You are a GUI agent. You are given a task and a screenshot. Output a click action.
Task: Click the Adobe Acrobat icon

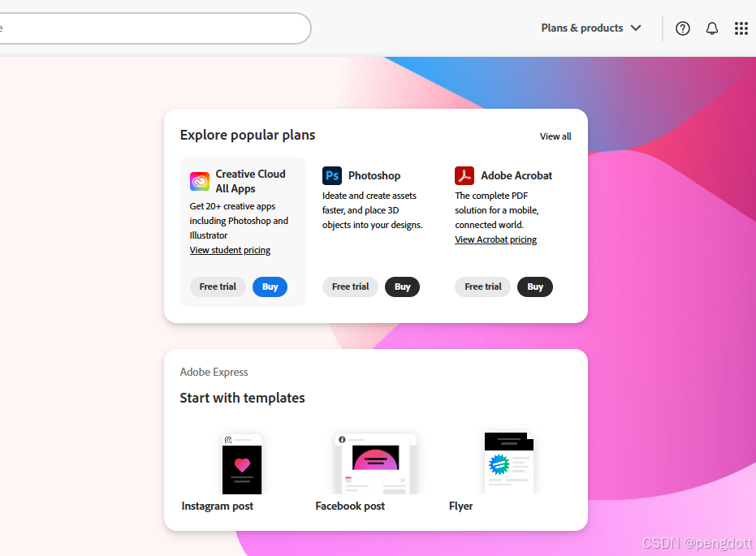click(464, 176)
